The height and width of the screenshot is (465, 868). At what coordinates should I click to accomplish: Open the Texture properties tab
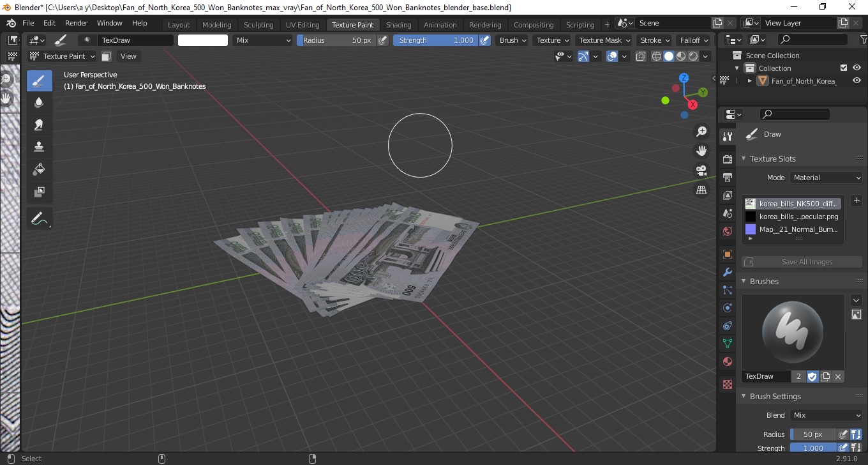[727, 385]
